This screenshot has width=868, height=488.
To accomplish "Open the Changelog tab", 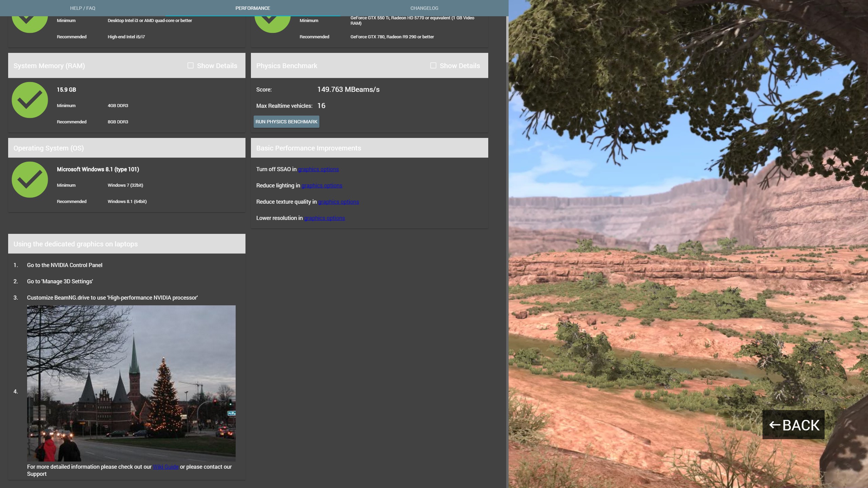I will click(424, 8).
